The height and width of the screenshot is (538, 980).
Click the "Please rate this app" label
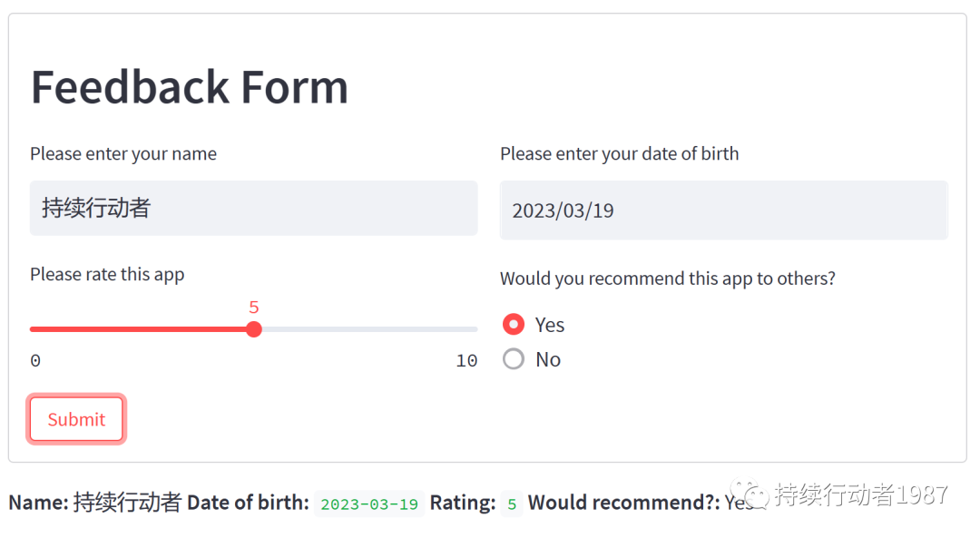(107, 275)
